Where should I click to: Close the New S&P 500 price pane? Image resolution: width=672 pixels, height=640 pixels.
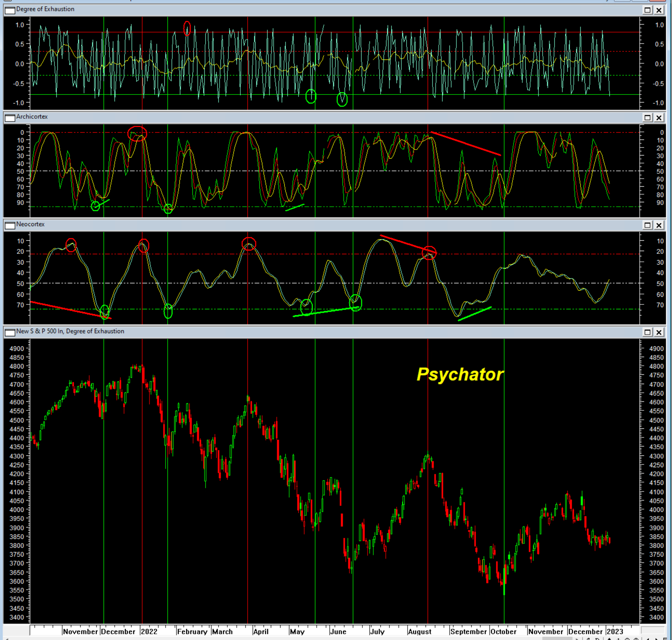click(659, 332)
